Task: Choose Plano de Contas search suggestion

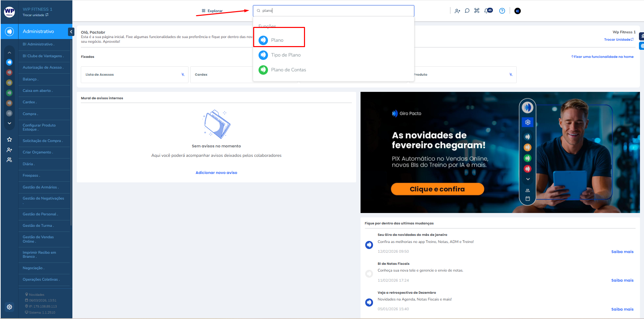Action: click(288, 70)
